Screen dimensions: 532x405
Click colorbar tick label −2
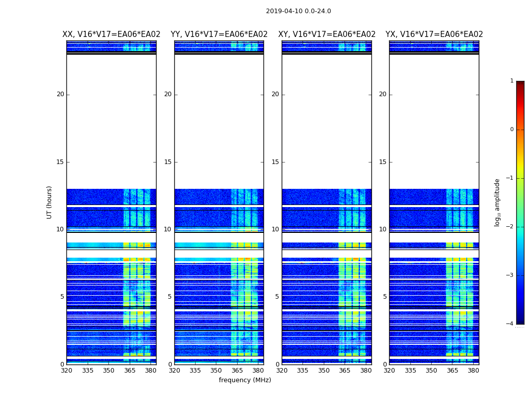509,227
